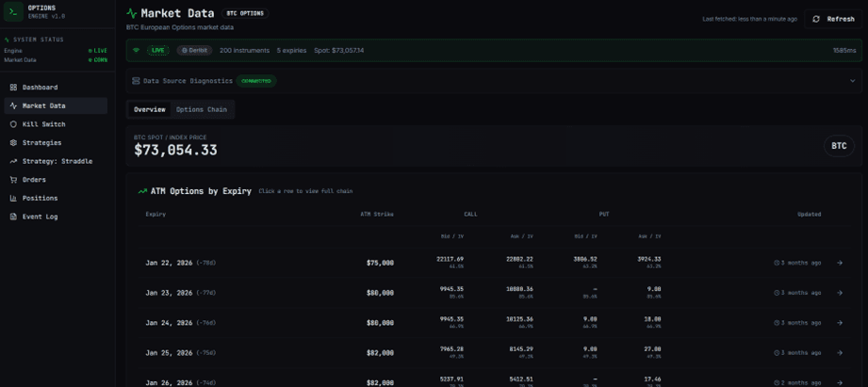Click the Refresh button
Viewport: 868px width, 387px height.
click(833, 19)
